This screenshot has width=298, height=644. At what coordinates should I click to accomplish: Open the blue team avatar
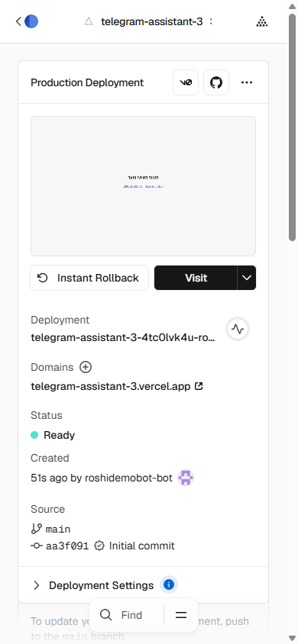coord(31,21)
